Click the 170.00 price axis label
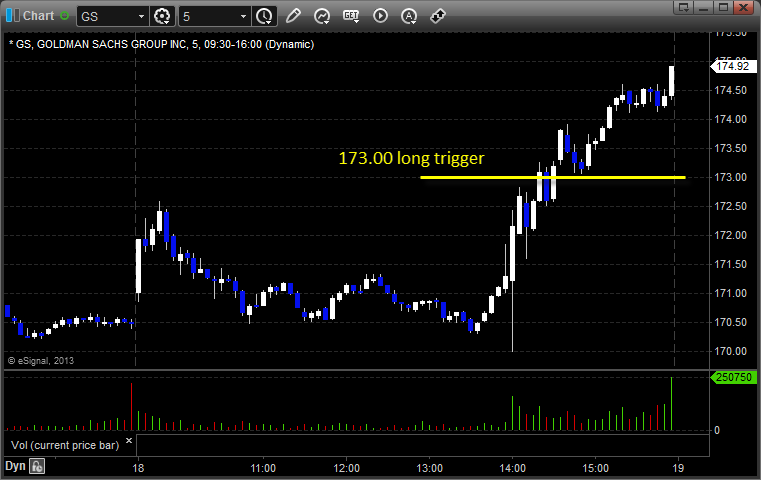This screenshot has width=761, height=480. pyautogui.click(x=730, y=351)
